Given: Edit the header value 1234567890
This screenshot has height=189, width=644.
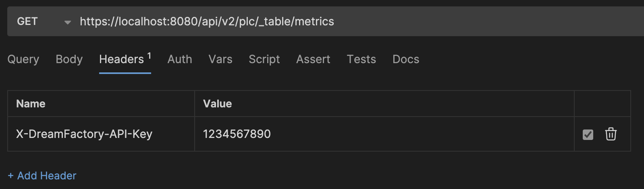Looking at the screenshot, I should point(384,134).
